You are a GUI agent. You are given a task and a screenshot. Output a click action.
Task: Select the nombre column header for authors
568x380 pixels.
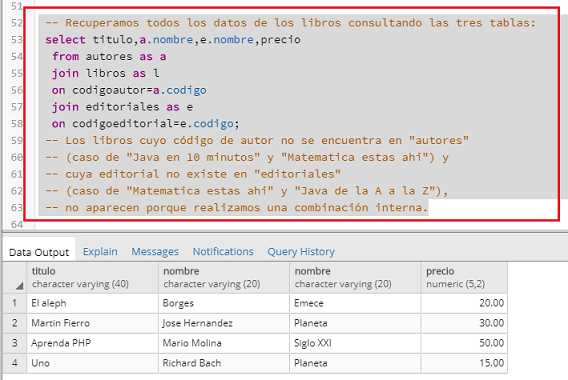[224, 277]
